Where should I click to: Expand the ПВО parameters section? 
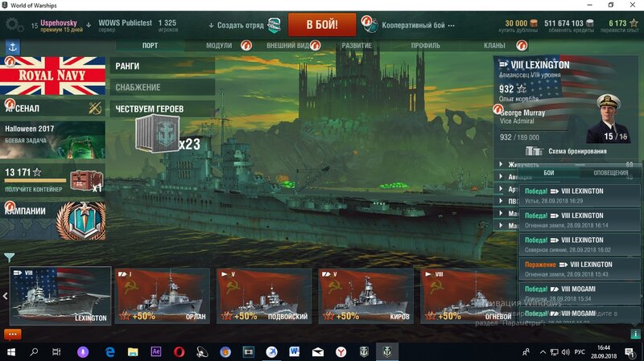click(x=501, y=201)
